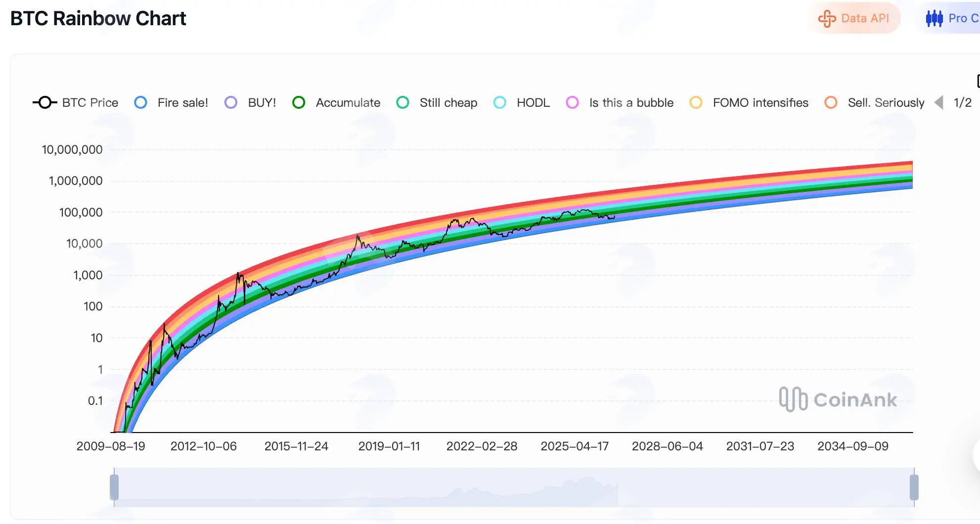
Task: Open the Pro Chart button
Action: (949, 18)
